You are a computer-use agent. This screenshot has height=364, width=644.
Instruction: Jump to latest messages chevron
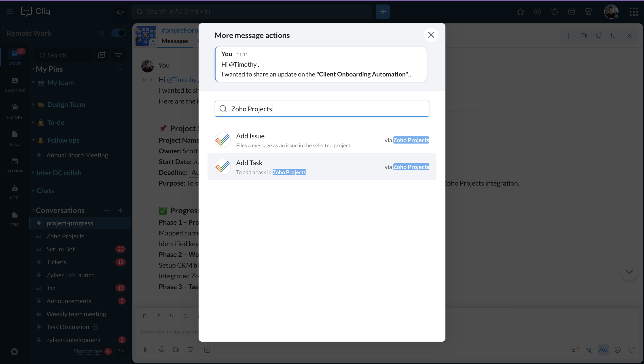click(x=629, y=272)
